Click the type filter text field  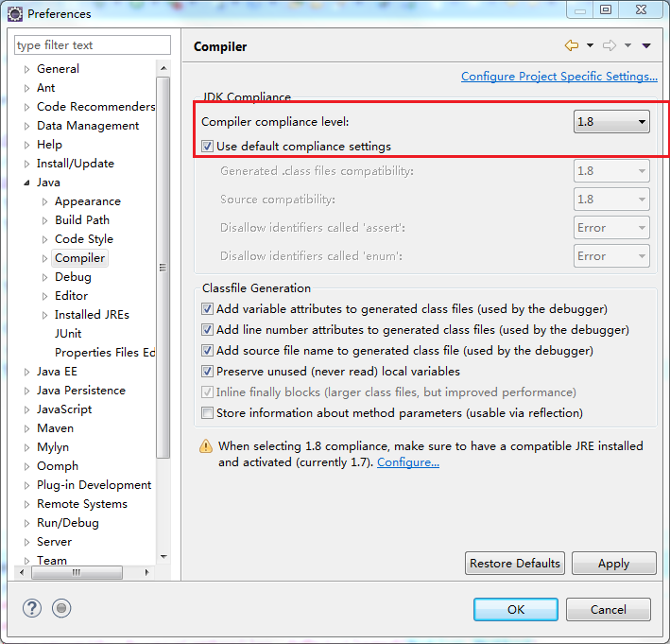[x=93, y=44]
